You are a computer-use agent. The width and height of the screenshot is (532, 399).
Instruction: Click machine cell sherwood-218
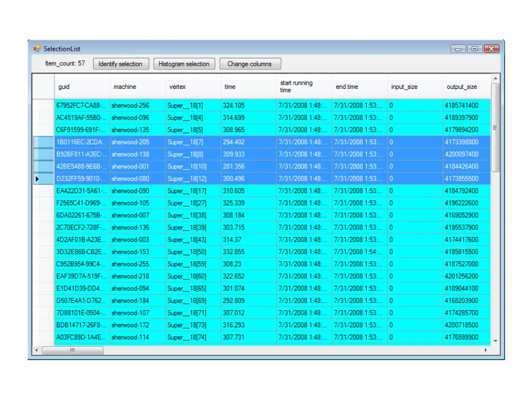[138, 276]
